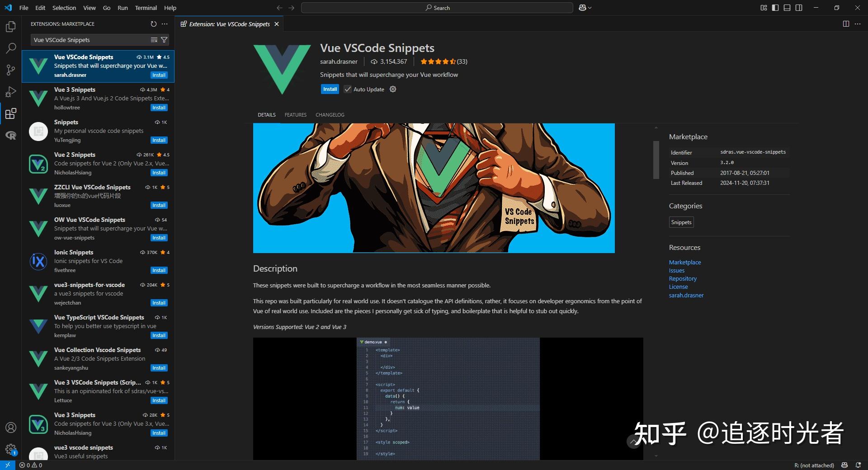Open the Explorer view in the activity bar

click(x=10, y=27)
